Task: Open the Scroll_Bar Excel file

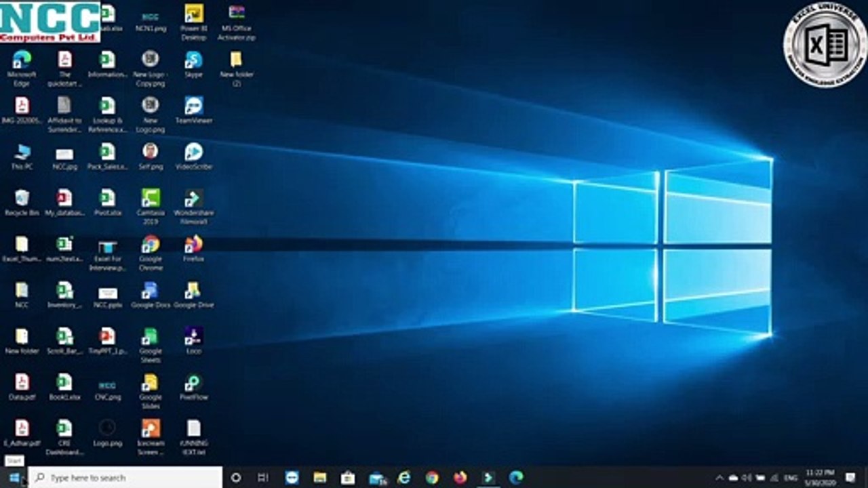Action: pyautogui.click(x=64, y=341)
